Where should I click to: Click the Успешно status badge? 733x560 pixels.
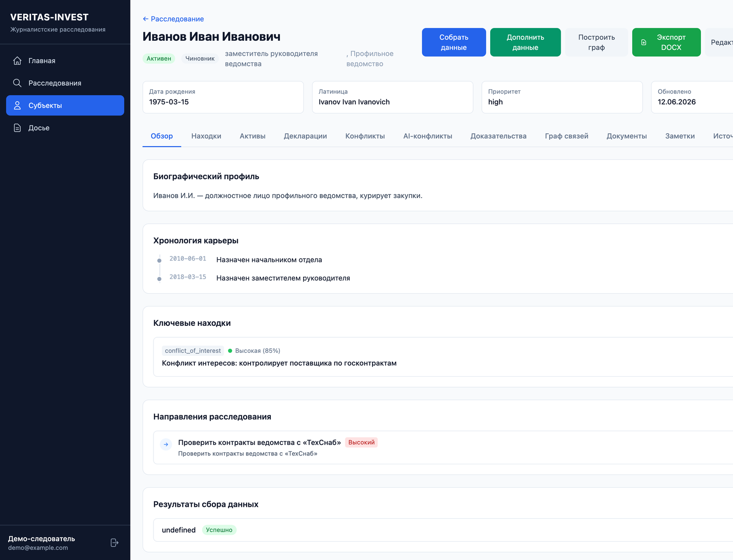219,530
